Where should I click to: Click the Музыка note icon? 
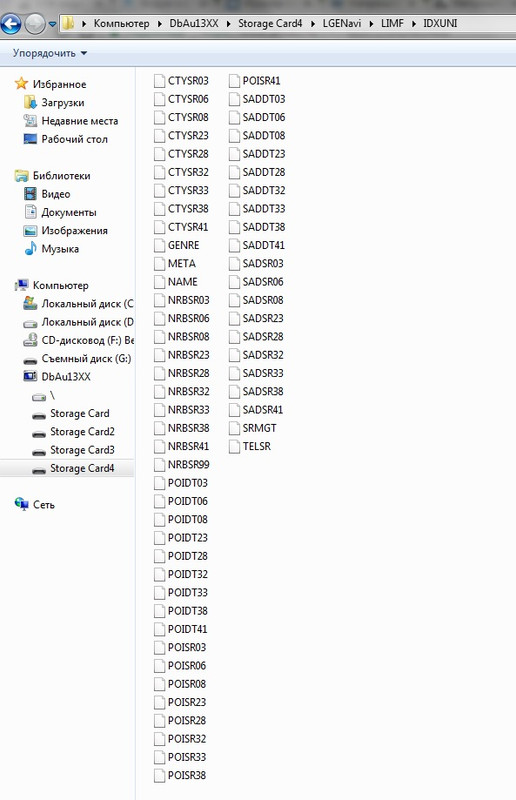[30, 248]
